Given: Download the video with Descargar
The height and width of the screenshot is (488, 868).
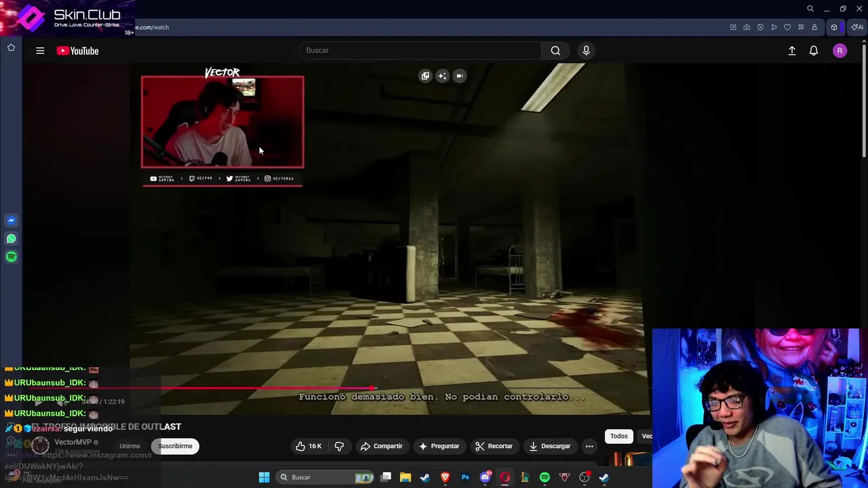Looking at the screenshot, I should click(x=550, y=446).
